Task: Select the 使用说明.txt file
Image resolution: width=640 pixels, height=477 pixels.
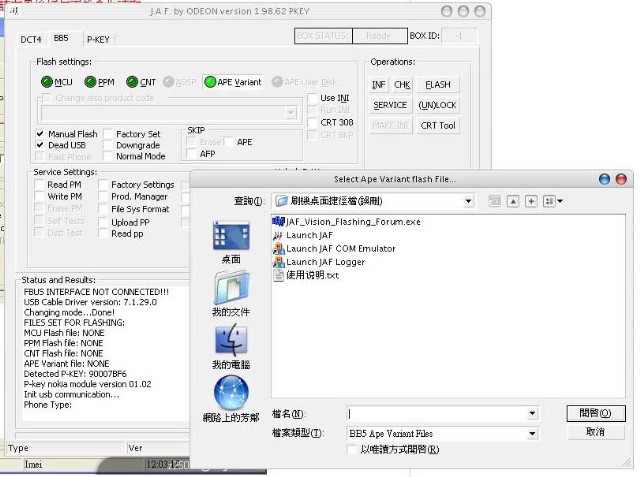Action: [306, 275]
